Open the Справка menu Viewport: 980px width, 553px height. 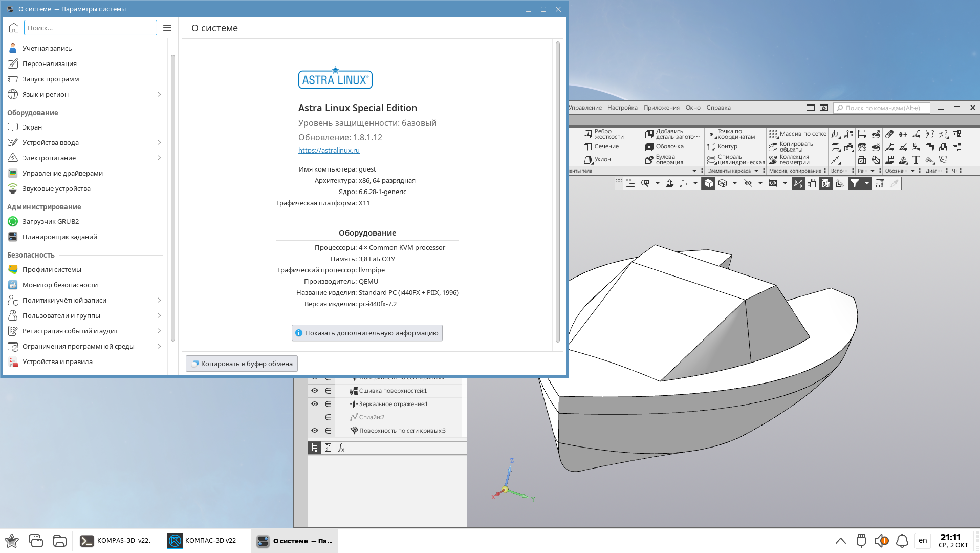(718, 108)
